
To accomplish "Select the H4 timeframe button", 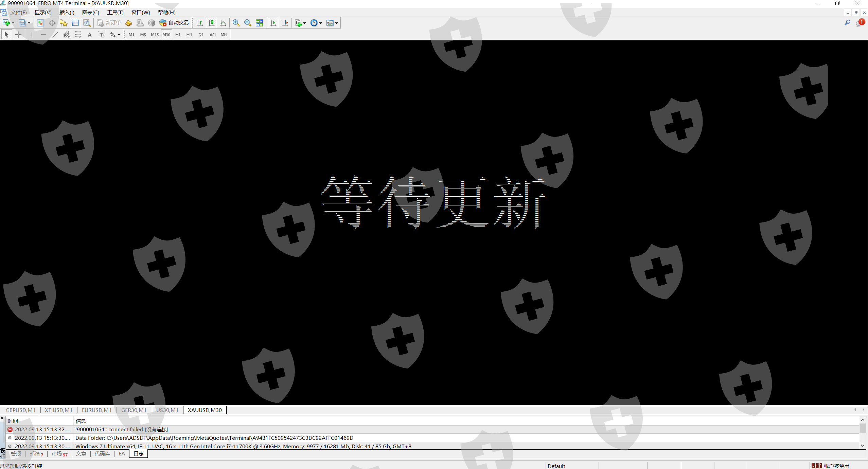I will click(x=189, y=35).
